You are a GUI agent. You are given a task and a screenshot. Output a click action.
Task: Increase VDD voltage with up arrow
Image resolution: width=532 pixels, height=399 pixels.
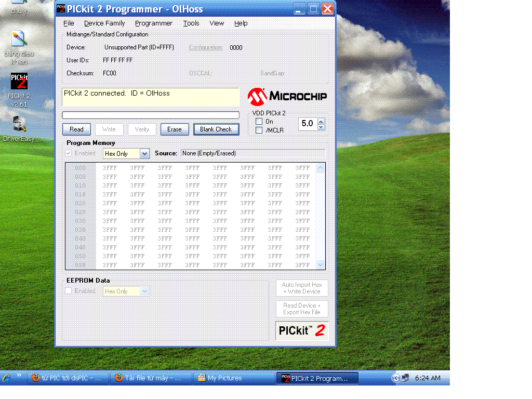click(x=321, y=121)
